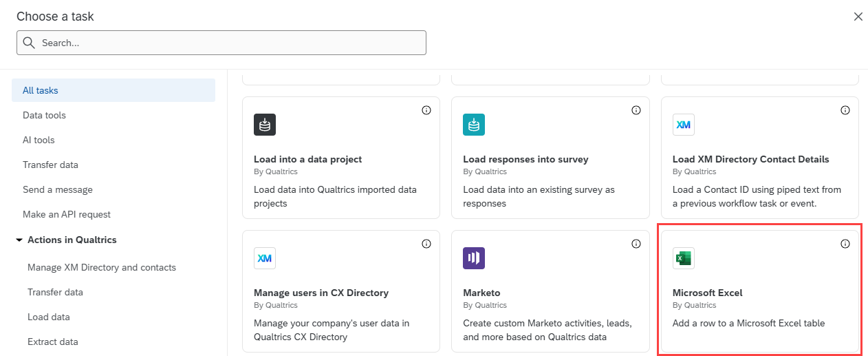Choose the Load responses into survey title
This screenshot has width=868, height=356.
[525, 159]
